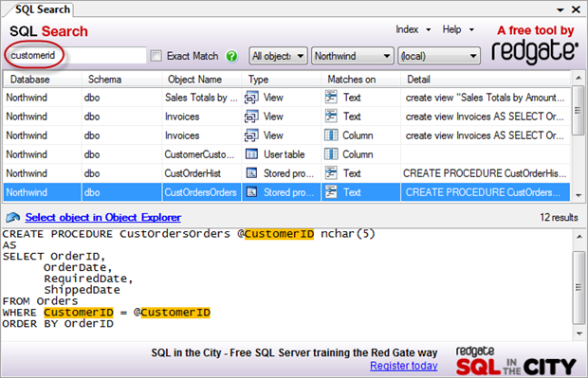Viewport: 588px width, 378px height.
Task: Open the All objects type dropdown
Action: pyautogui.click(x=278, y=56)
